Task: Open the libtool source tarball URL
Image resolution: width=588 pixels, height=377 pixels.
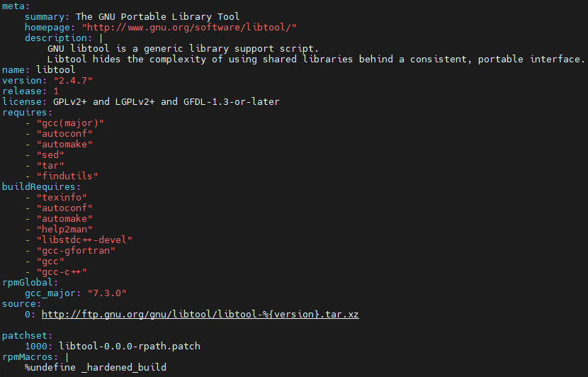Action: 200,314
